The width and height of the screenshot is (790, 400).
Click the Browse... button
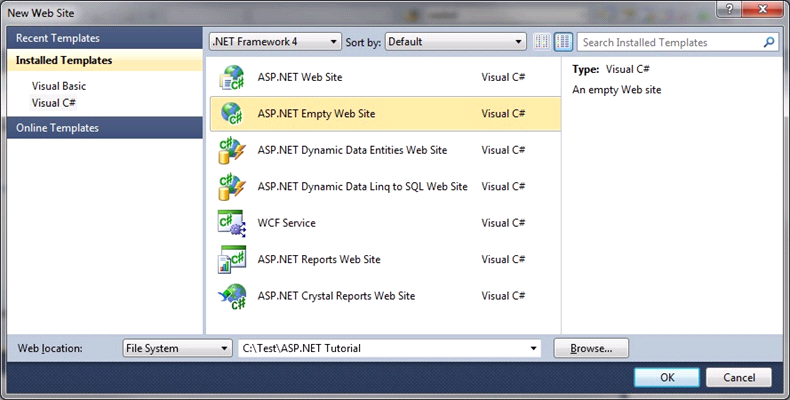(591, 348)
